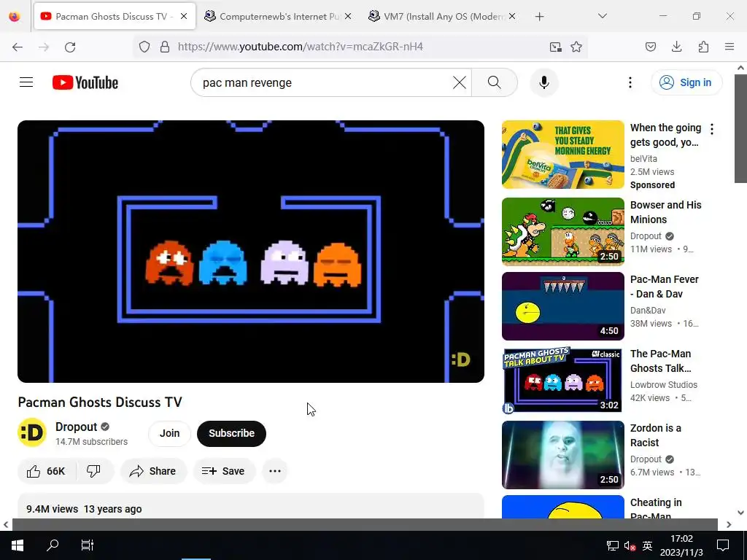
Task: Open "When the going gets good" ad title
Action: click(665, 135)
